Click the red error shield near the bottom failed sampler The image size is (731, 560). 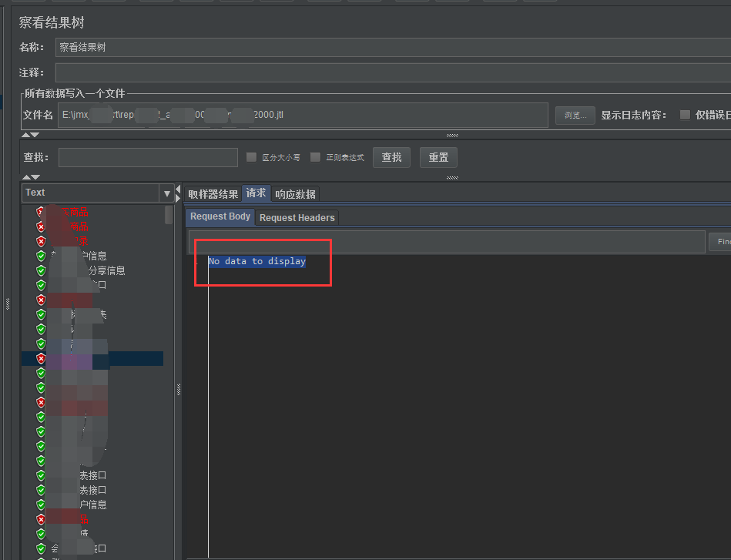coord(41,519)
